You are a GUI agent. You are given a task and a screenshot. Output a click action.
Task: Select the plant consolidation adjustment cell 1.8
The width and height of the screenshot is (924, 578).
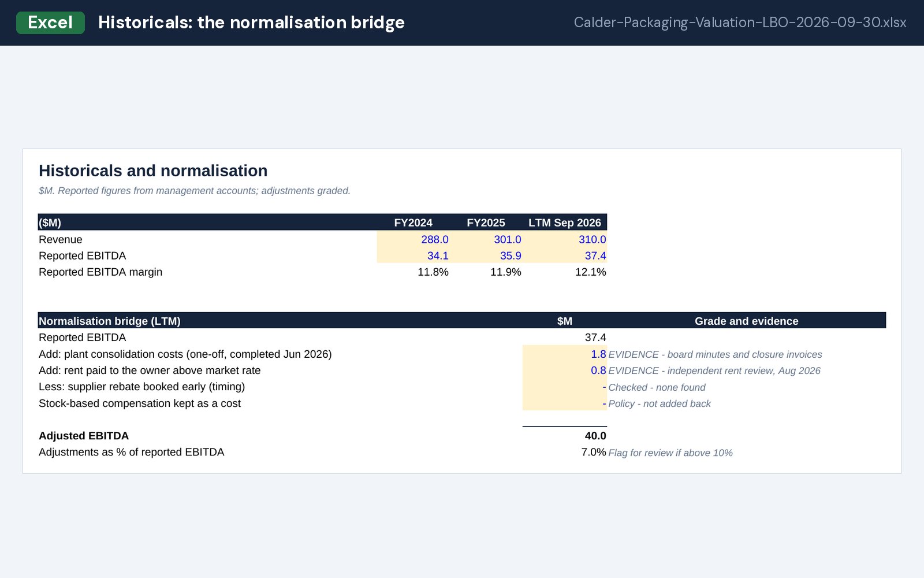point(565,354)
